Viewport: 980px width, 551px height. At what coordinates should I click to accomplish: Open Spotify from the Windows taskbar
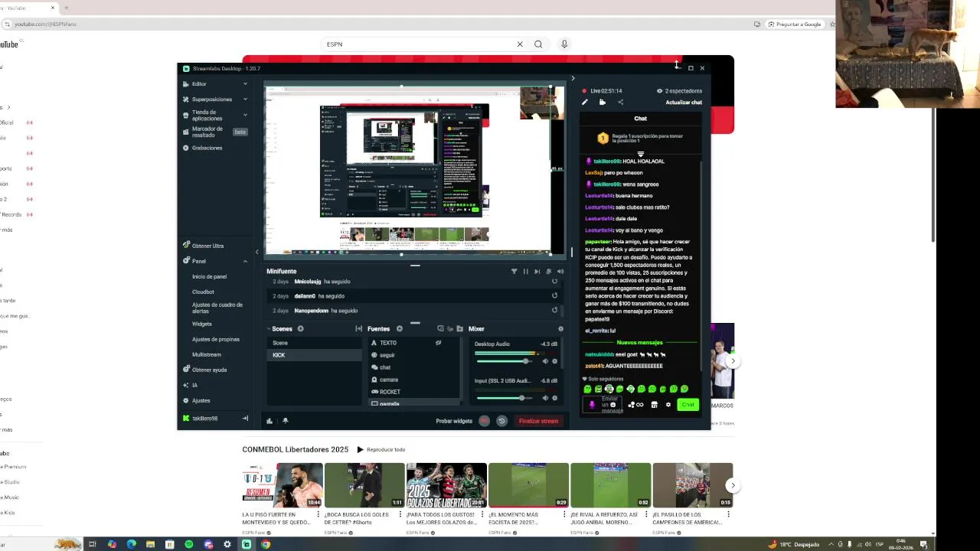[189, 544]
